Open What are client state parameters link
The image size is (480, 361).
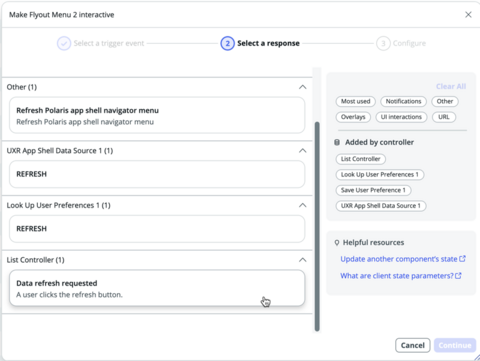click(x=397, y=276)
